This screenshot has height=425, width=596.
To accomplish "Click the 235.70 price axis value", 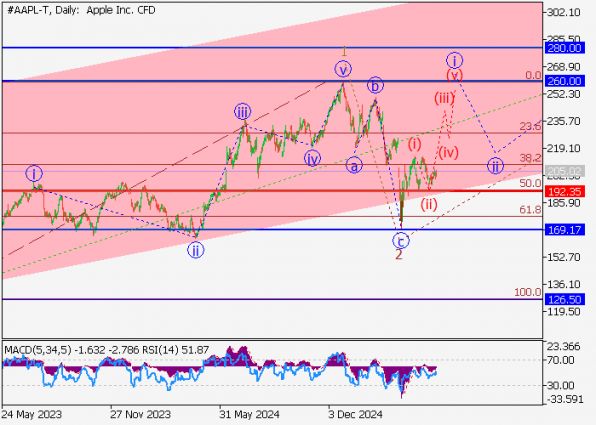I will click(x=563, y=121).
